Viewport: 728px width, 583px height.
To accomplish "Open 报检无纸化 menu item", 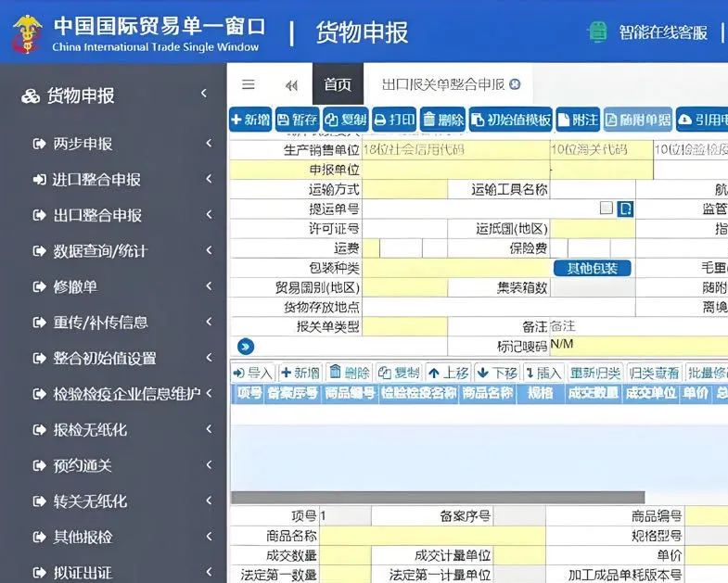I will [x=121, y=429].
